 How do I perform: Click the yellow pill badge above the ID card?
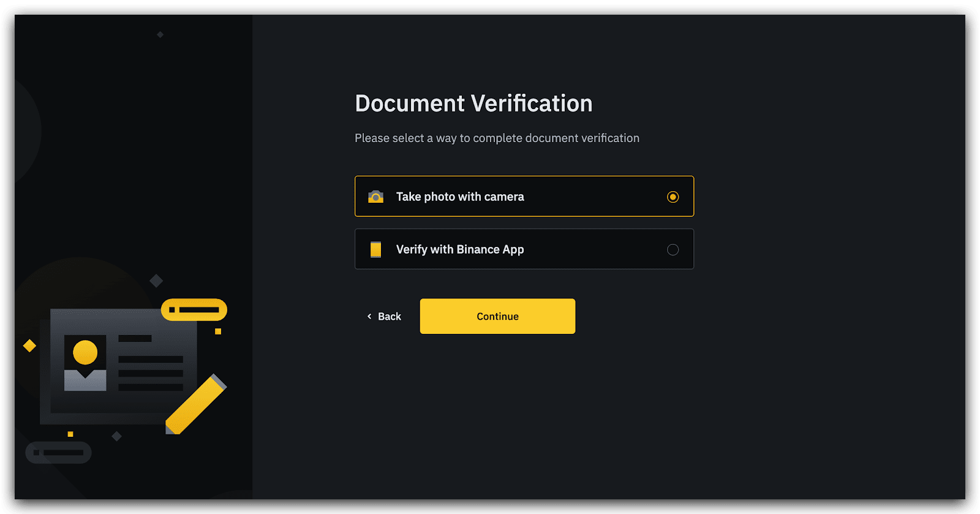[194, 310]
